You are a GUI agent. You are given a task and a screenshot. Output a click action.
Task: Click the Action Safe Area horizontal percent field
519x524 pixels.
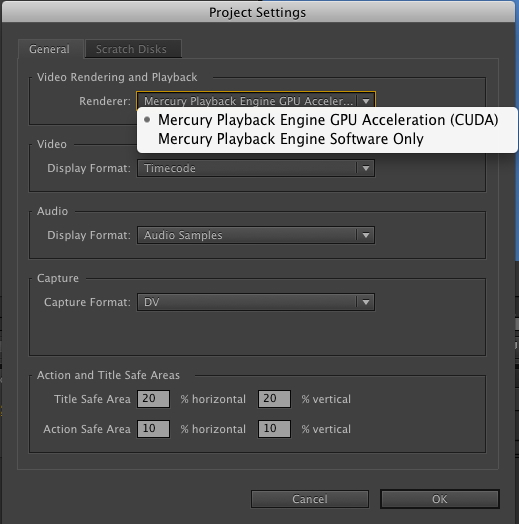[153, 429]
